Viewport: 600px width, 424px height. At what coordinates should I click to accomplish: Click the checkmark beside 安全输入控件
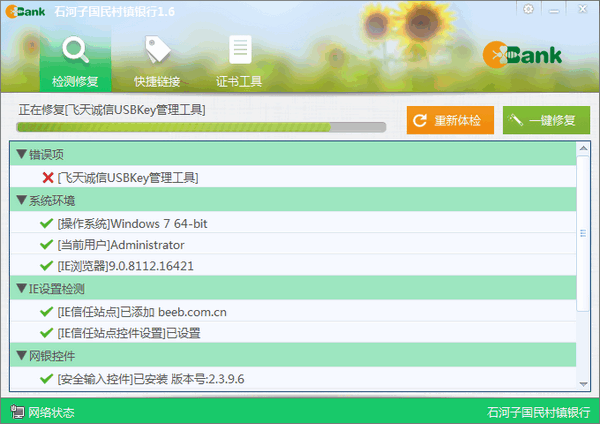point(47,379)
